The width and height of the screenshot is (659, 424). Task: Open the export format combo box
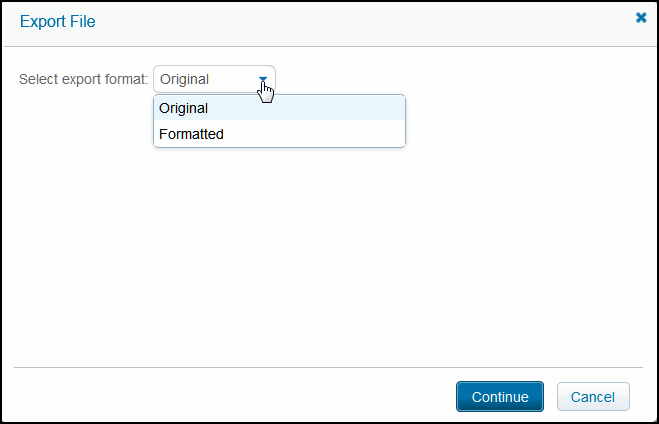[214, 79]
